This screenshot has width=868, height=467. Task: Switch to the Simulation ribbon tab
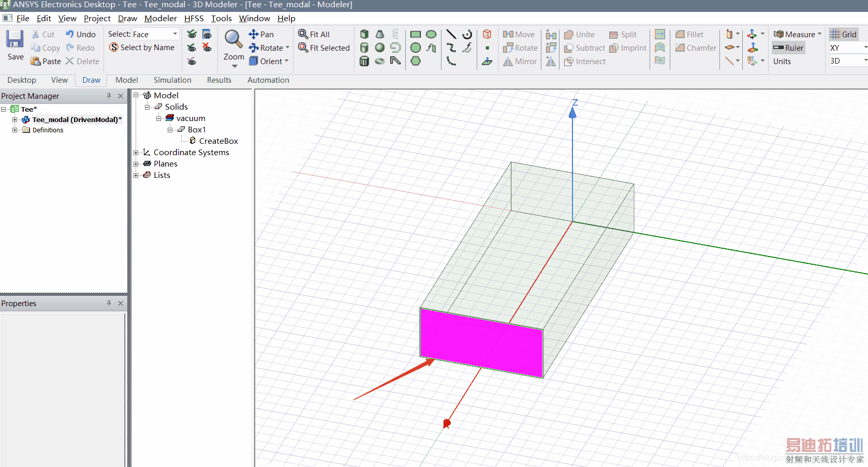[172, 80]
